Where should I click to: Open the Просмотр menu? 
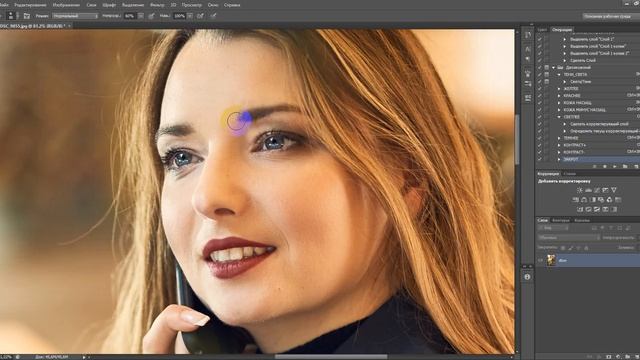191,5
